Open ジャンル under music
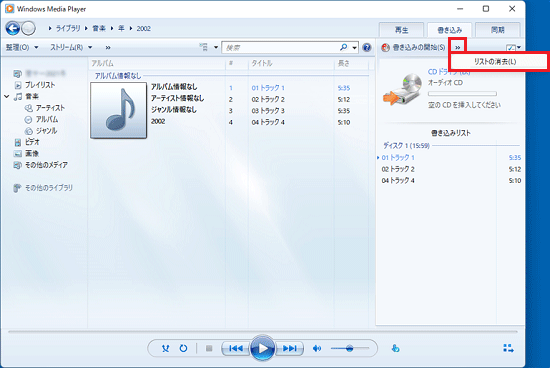Image resolution: width=550 pixels, height=368 pixels. point(46,131)
